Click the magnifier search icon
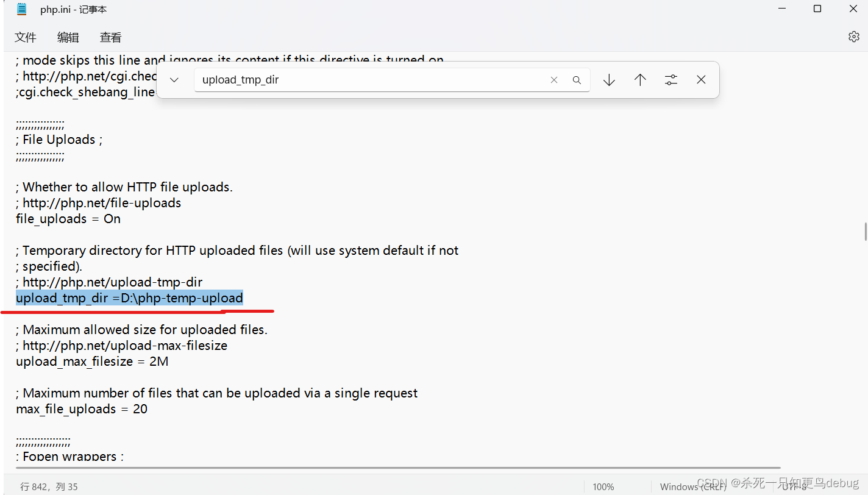This screenshot has width=868, height=495. [x=577, y=80]
